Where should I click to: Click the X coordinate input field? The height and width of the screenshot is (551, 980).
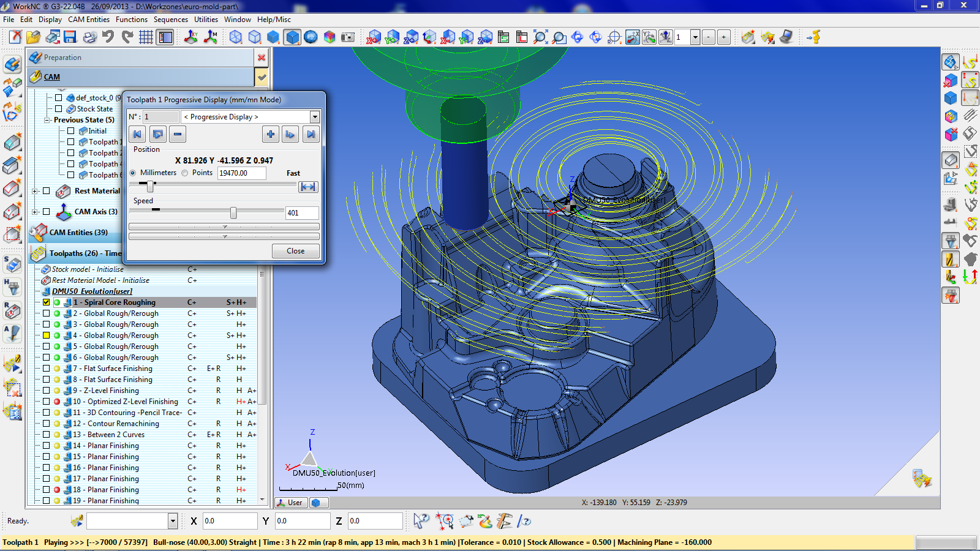pos(230,521)
